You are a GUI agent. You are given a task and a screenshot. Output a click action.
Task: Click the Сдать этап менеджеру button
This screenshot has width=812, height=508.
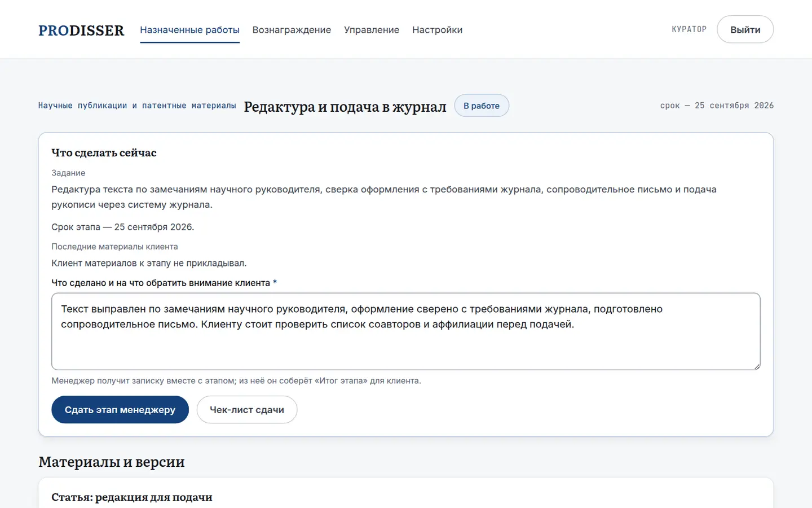[x=120, y=410]
